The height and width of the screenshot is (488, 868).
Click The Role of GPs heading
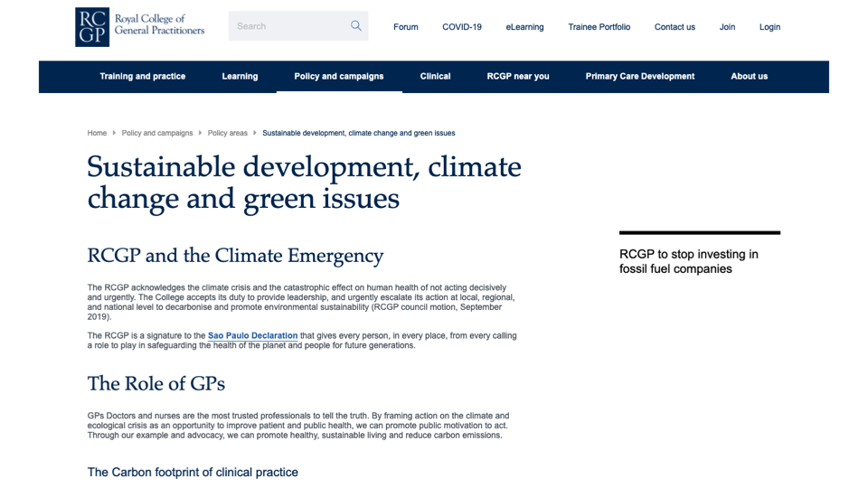tap(156, 383)
